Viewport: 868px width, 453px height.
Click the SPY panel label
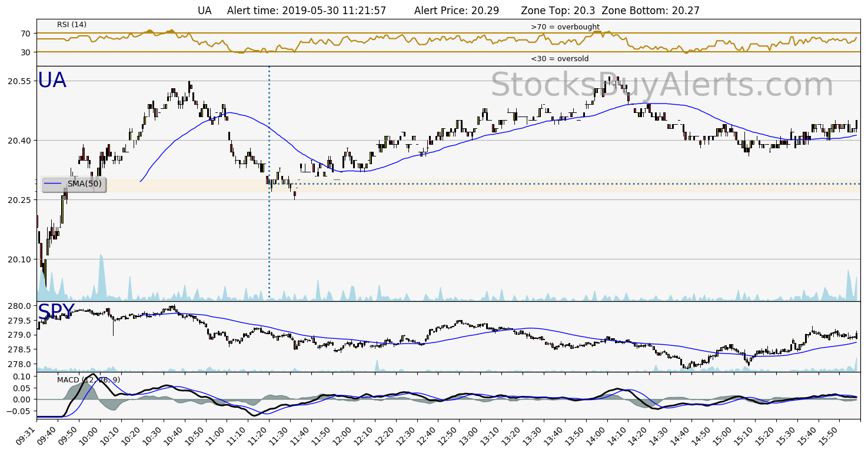coord(56,312)
